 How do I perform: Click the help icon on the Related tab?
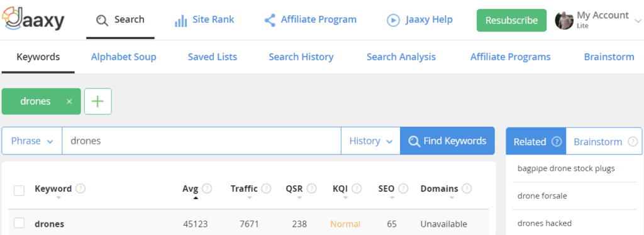click(556, 141)
